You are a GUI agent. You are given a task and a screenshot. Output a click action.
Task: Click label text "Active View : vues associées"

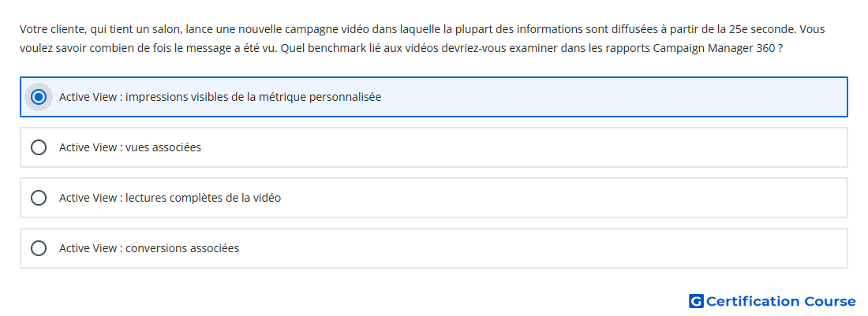[x=130, y=147]
